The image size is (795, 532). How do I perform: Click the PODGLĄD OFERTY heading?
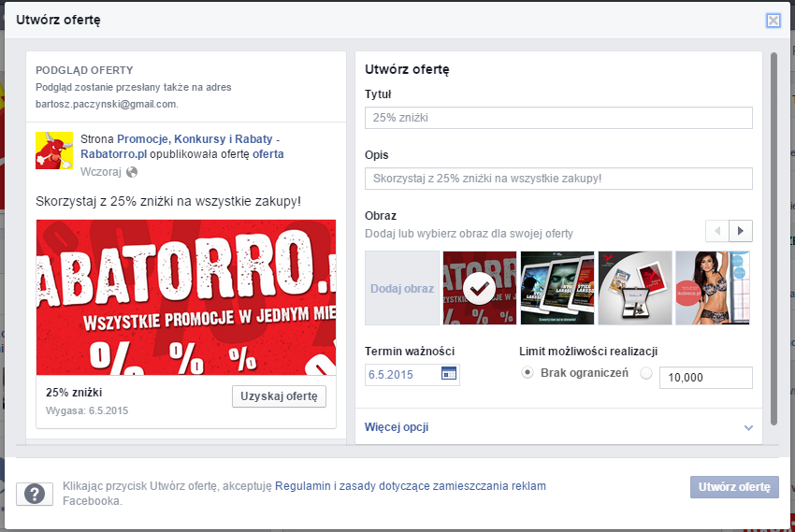[84, 70]
